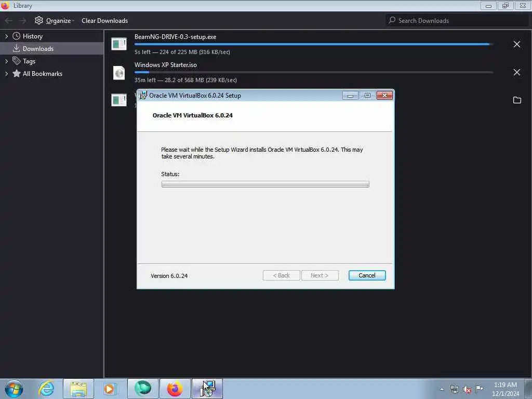This screenshot has width=532, height=399.
Task: Close the Library window
Action: [x=523, y=6]
